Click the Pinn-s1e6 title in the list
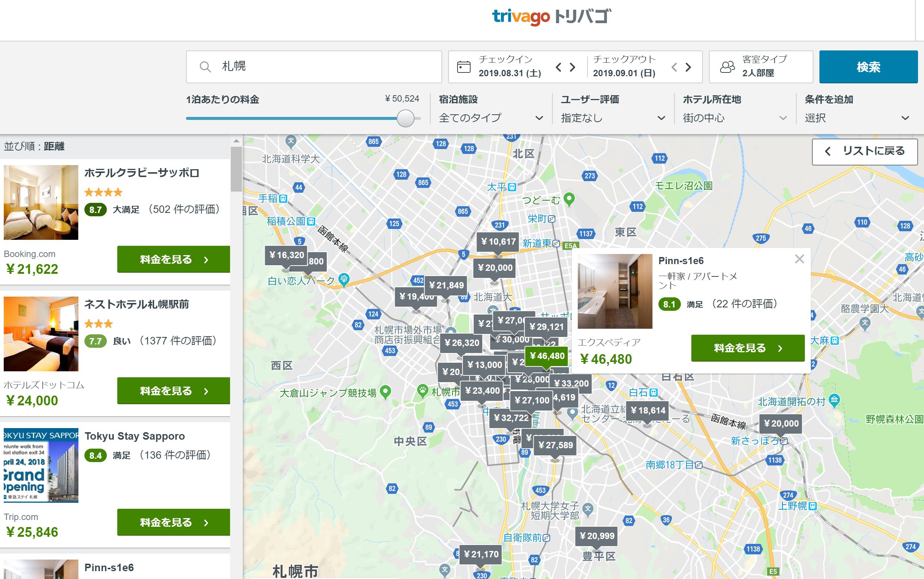Screen dimensions: 924x579 click(x=109, y=567)
